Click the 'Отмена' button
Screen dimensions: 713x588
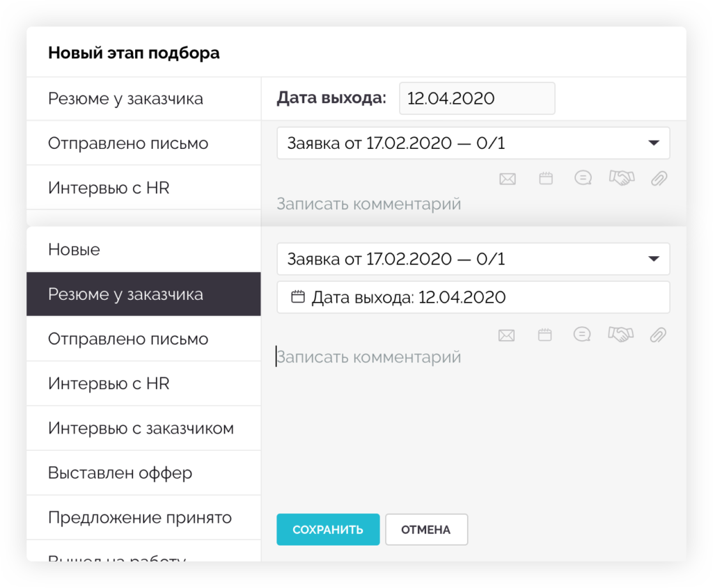tap(426, 530)
